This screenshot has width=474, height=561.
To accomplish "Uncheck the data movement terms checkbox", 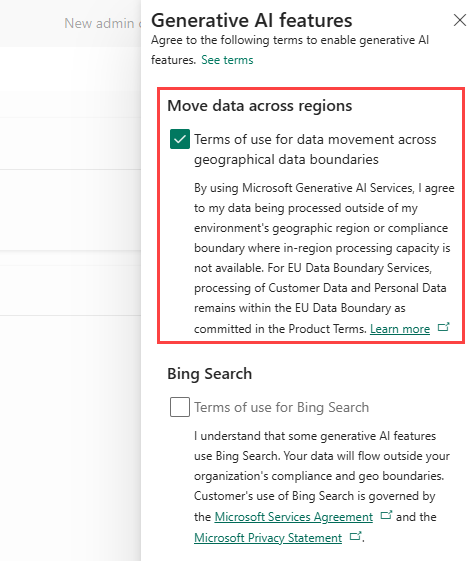I will 180,139.
